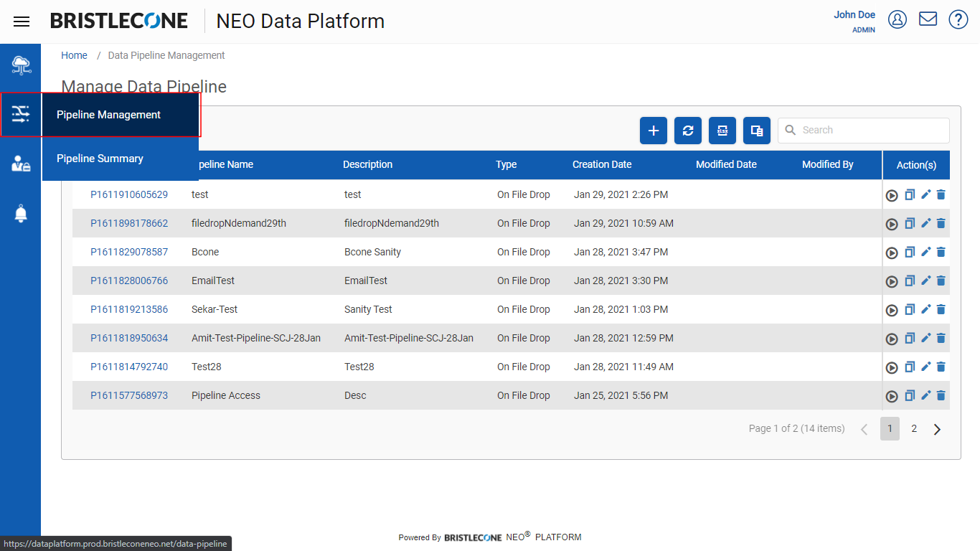
Task: Edit the Pipeline Access pipeline
Action: click(925, 395)
